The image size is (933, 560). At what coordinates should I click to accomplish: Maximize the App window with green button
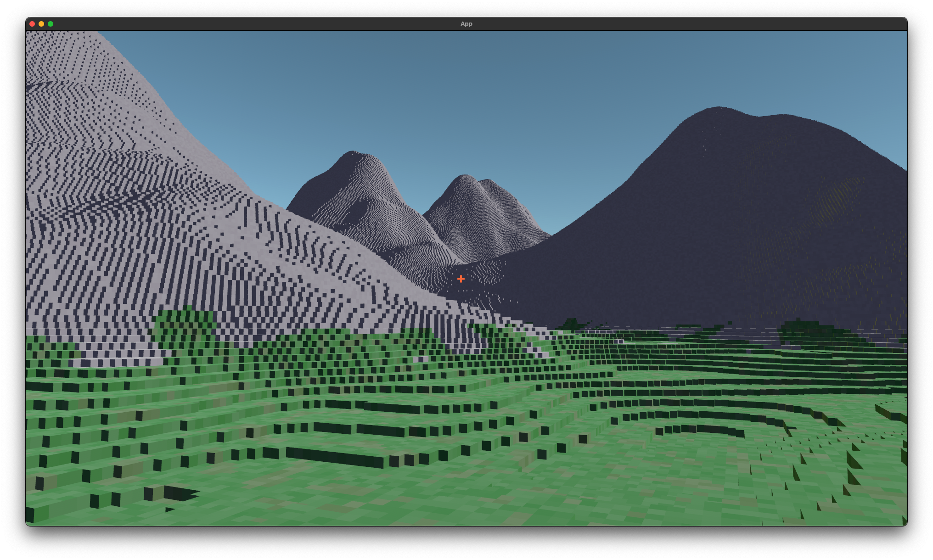point(51,24)
